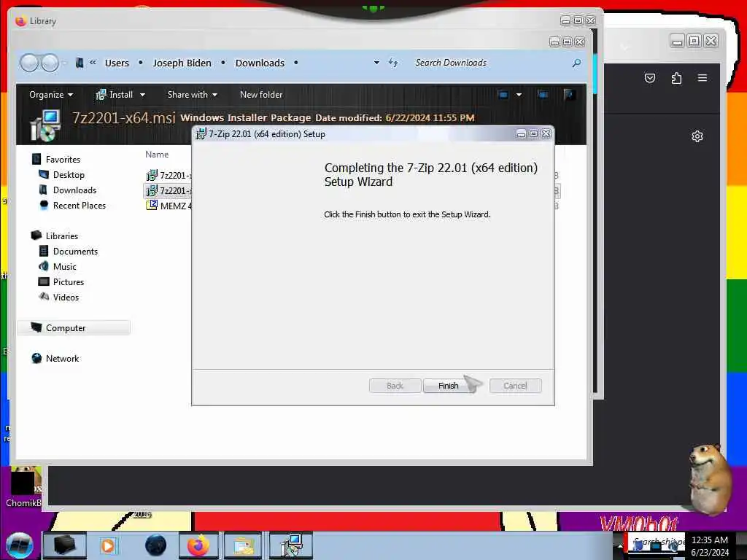Open the ChomikB desktop icon

point(23,488)
